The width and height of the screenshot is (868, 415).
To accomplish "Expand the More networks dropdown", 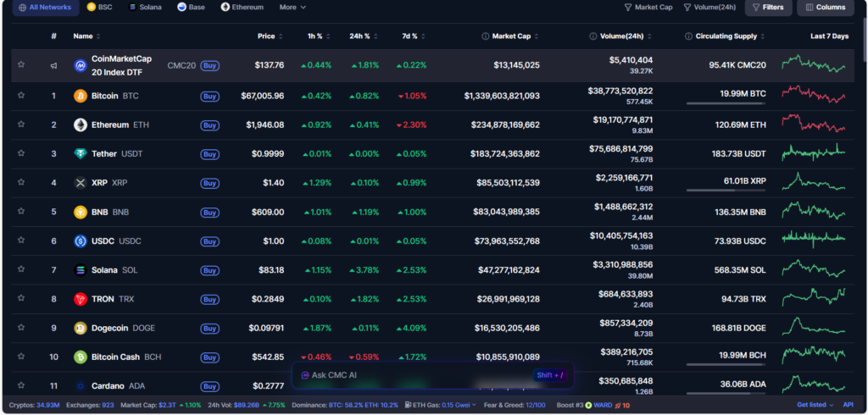I will [292, 8].
